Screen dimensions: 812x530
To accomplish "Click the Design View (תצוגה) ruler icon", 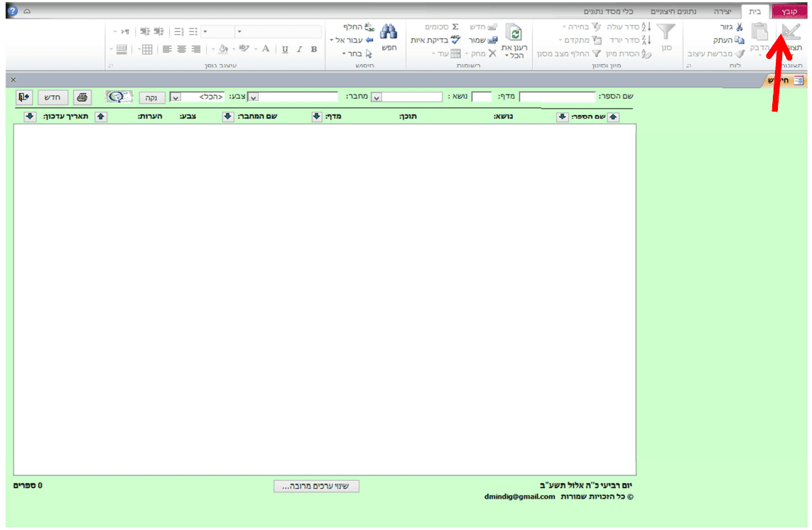I will pyautogui.click(x=791, y=32).
